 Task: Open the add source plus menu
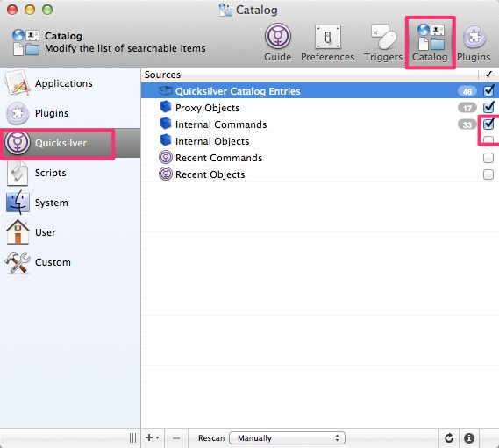pyautogui.click(x=152, y=437)
